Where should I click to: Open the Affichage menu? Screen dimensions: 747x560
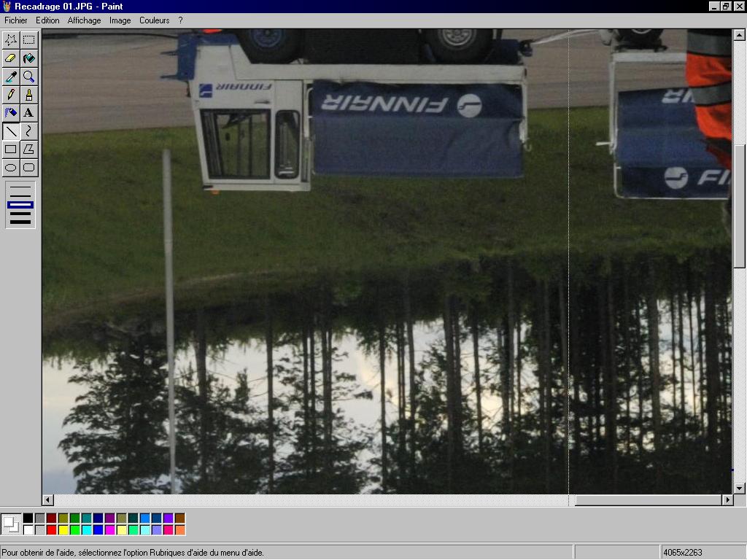pos(84,20)
